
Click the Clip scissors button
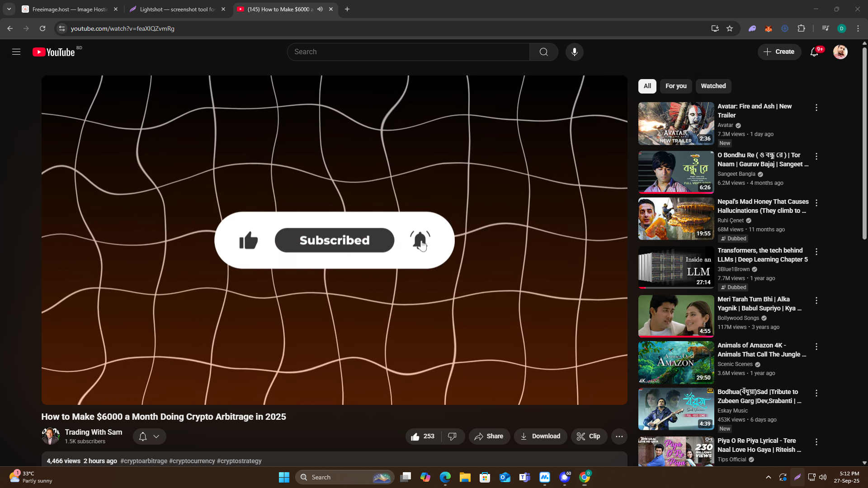(x=589, y=436)
